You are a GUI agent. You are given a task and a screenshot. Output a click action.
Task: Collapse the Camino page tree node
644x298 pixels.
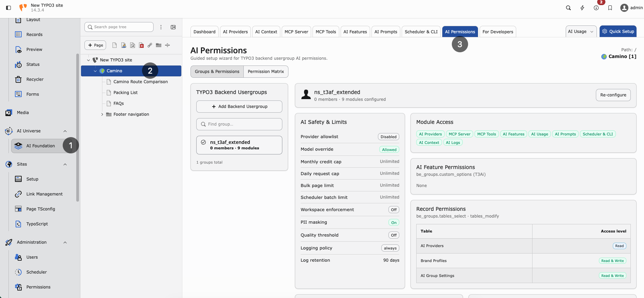click(95, 71)
